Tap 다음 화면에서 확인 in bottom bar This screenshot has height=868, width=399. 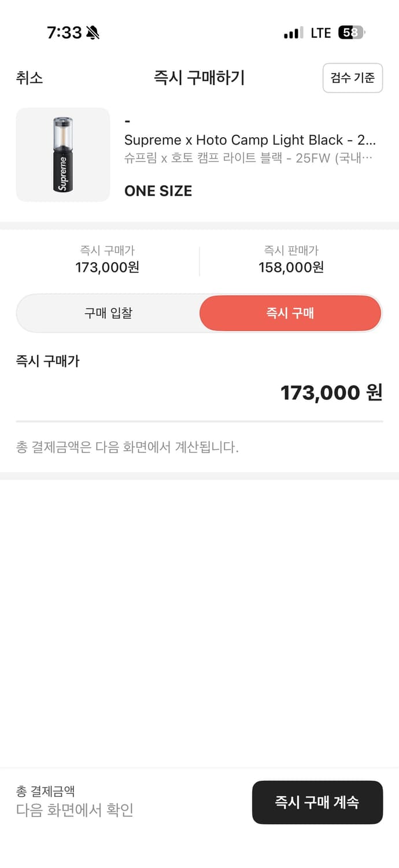[x=75, y=810]
